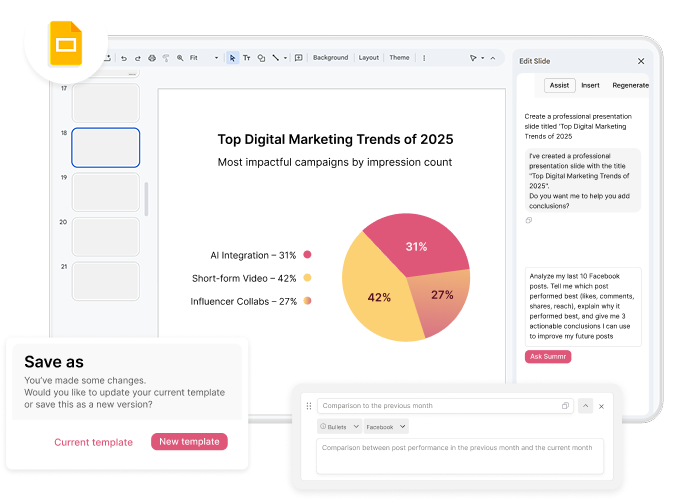
Task: Switch to the Regenerate tab
Action: [630, 85]
